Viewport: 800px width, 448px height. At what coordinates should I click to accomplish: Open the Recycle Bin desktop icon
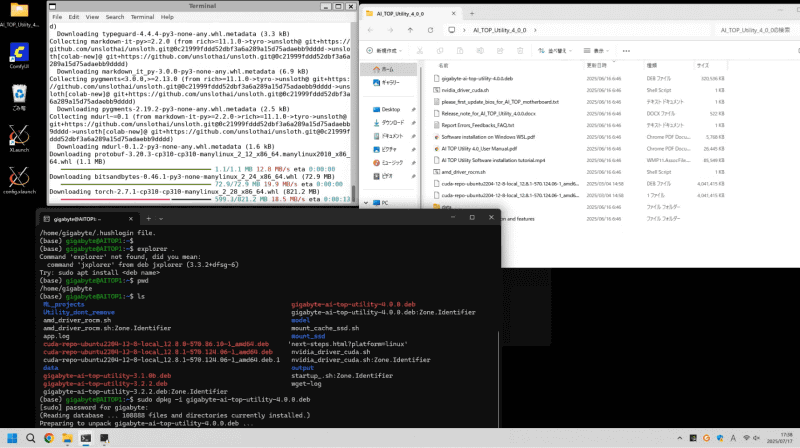coord(19,97)
